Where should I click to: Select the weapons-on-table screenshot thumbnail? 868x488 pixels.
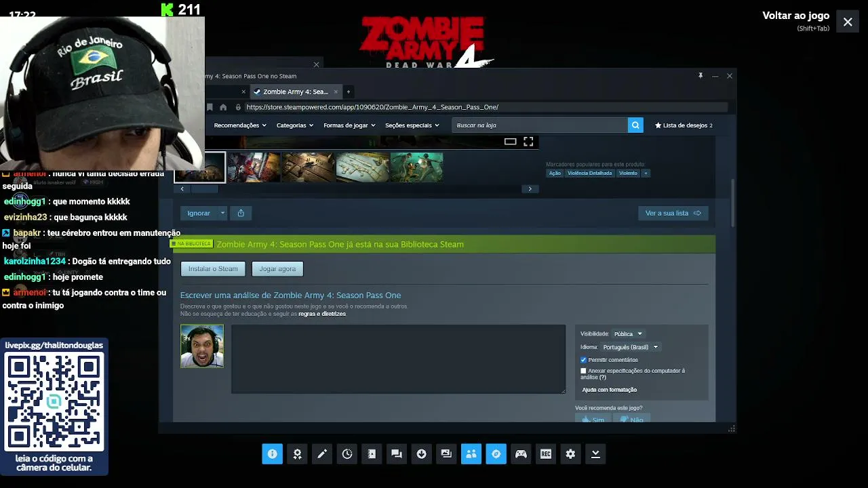[309, 167]
